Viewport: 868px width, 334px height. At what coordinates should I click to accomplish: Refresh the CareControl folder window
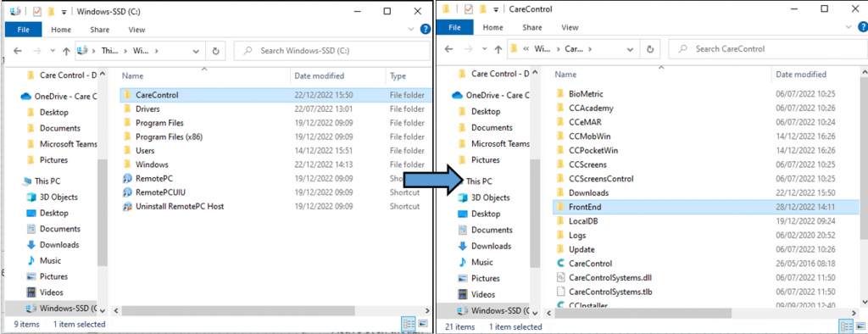[650, 49]
